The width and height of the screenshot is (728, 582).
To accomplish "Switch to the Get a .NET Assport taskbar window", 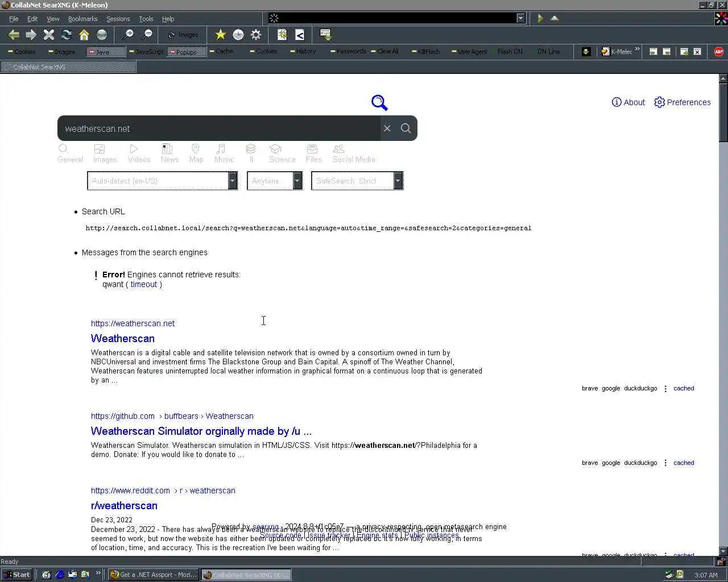I will pos(154,575).
